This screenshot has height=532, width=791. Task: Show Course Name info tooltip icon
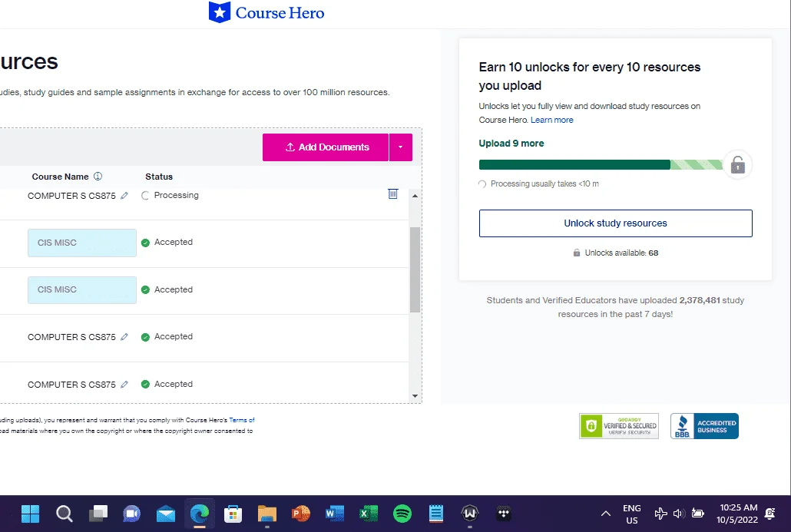pos(98,176)
